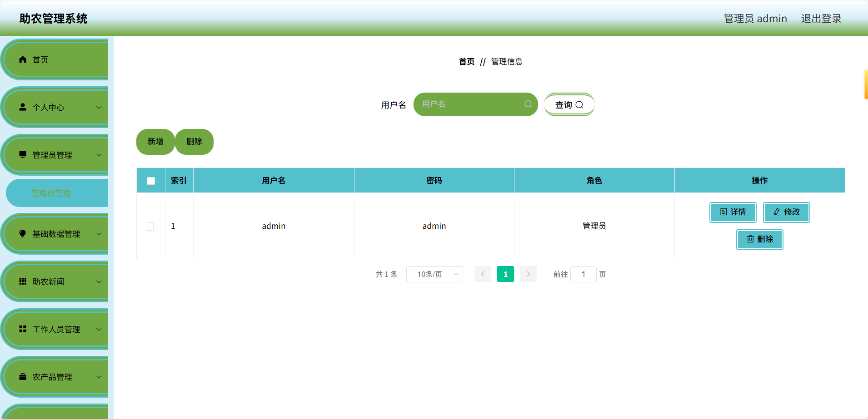Toggle the select-all checkbox in table header
The width and height of the screenshot is (868, 419).
pos(151,181)
